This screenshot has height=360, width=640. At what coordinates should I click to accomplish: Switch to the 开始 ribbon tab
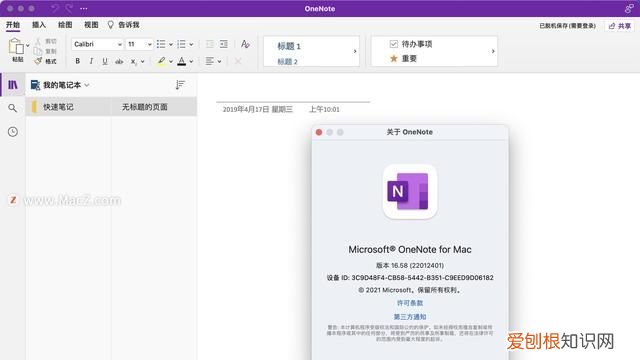tap(13, 25)
